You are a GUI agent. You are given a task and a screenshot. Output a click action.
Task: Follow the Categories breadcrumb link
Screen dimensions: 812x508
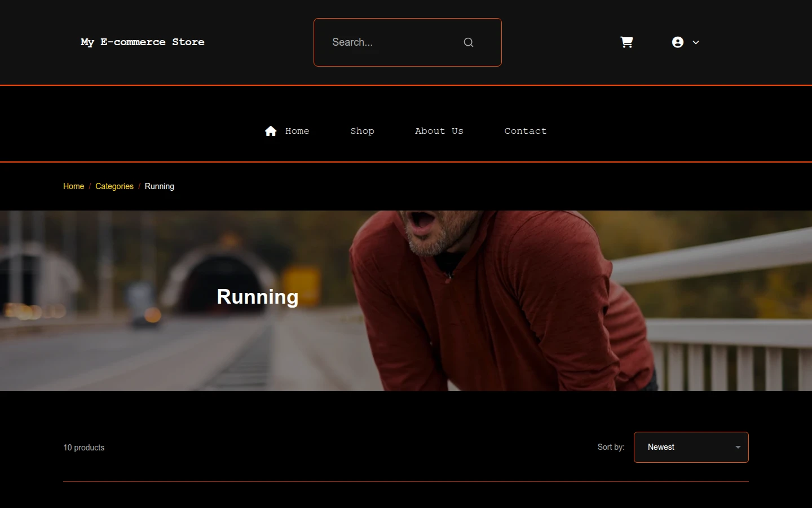[114, 186]
